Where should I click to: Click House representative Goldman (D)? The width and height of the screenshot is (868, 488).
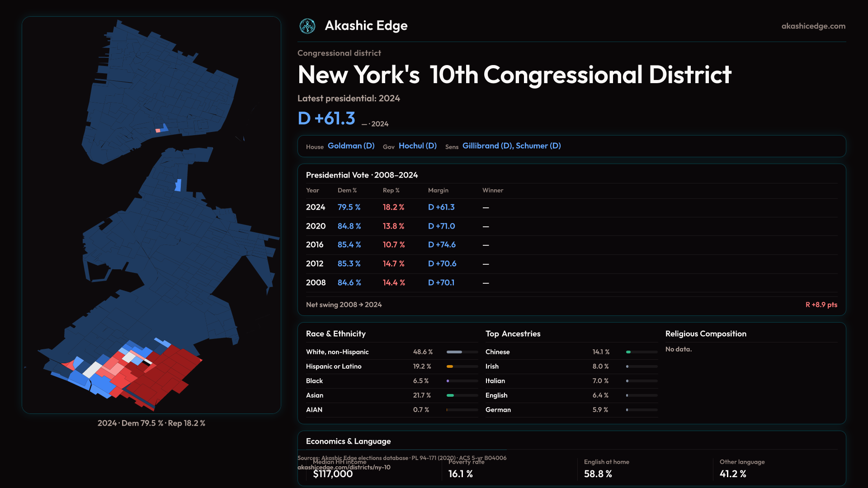[x=351, y=146]
